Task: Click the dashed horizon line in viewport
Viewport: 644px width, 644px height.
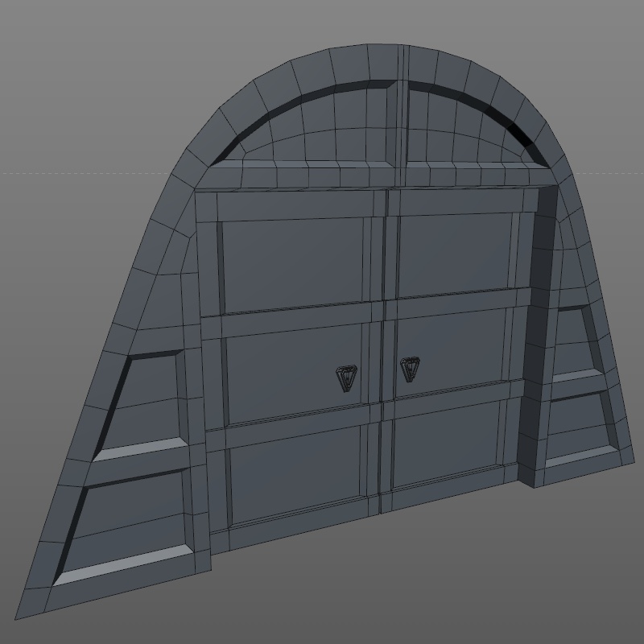Action: (85, 173)
